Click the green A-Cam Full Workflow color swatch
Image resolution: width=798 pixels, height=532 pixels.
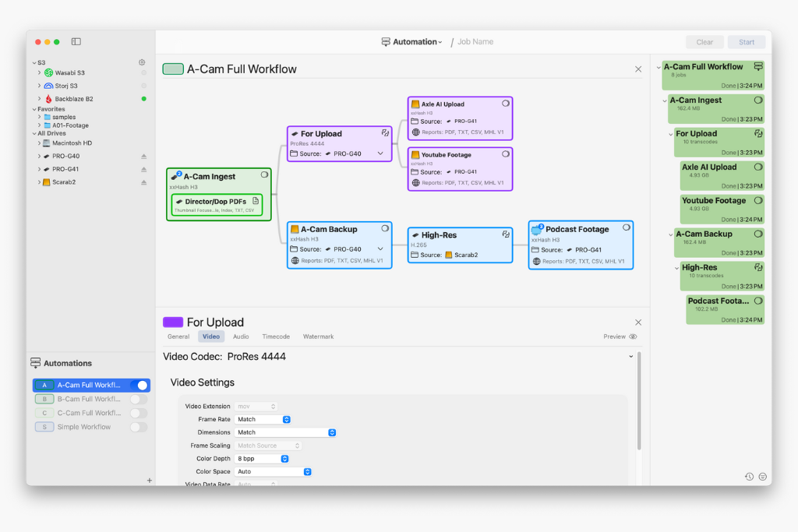click(x=173, y=69)
